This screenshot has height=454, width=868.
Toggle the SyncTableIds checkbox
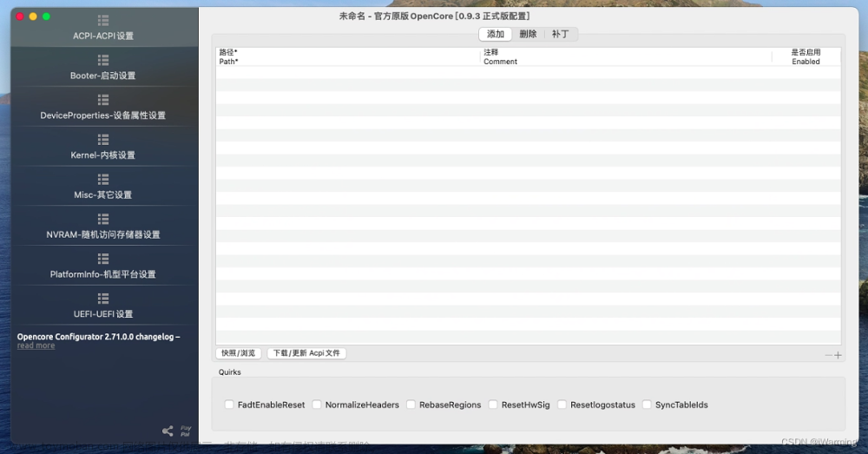[647, 405]
